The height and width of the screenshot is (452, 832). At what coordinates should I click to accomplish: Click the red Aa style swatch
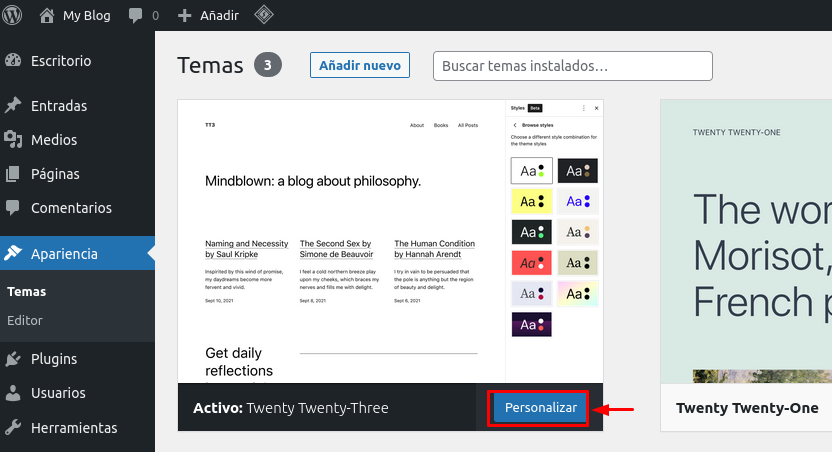click(532, 263)
